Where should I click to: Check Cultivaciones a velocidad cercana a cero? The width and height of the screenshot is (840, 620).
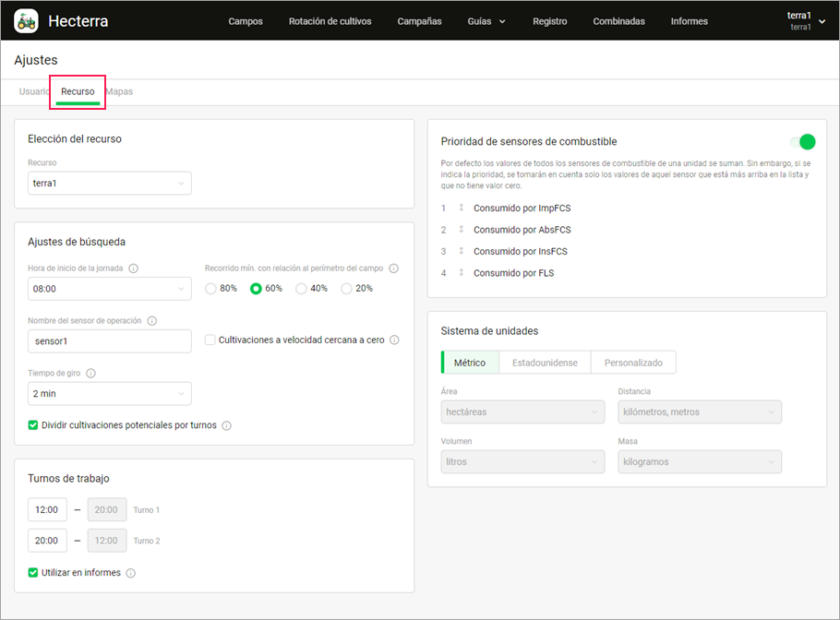click(x=210, y=340)
